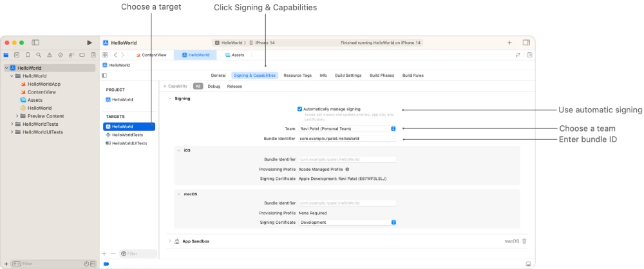Toggle the inspector panel on the right
Image resolution: width=644 pixels, height=269 pixels.
[526, 43]
